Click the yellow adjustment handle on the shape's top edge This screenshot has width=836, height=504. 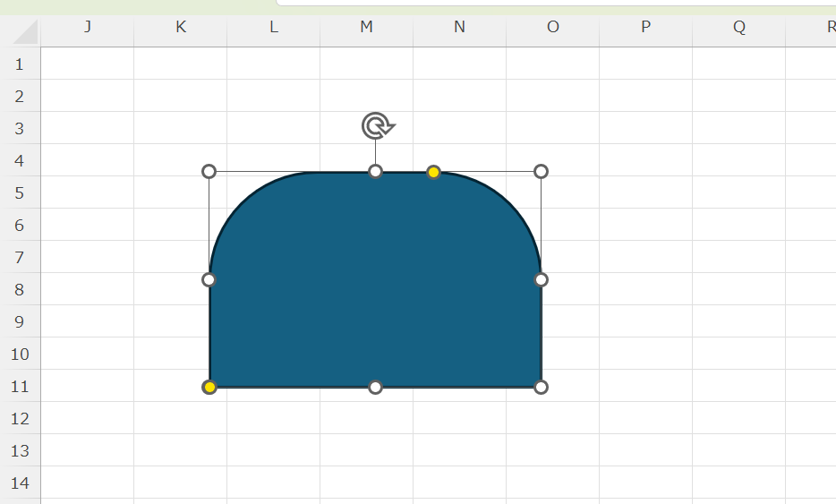pyautogui.click(x=433, y=172)
